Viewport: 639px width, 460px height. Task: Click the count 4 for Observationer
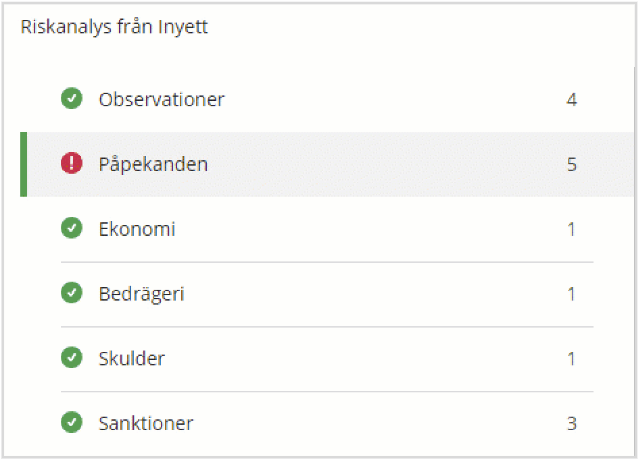pyautogui.click(x=572, y=99)
